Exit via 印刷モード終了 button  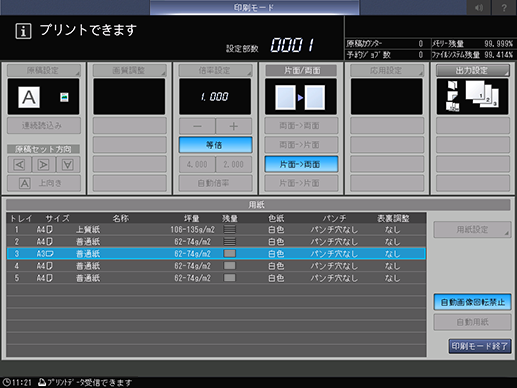pyautogui.click(x=480, y=346)
